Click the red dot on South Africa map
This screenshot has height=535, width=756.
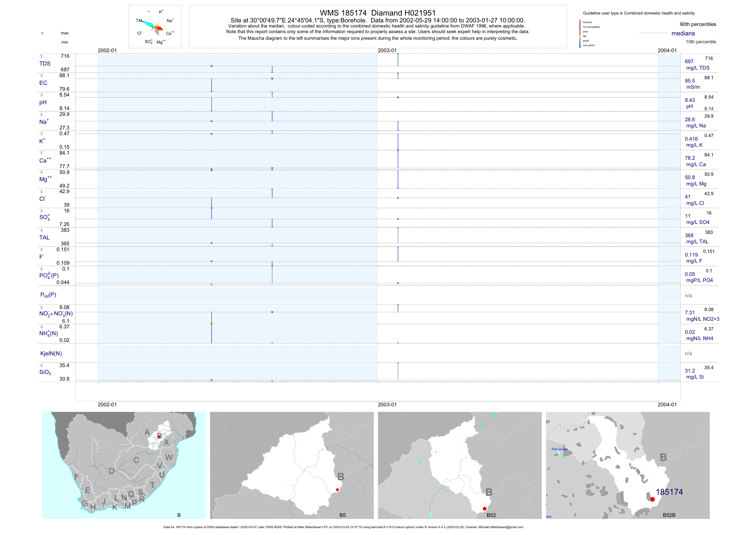[159, 437]
